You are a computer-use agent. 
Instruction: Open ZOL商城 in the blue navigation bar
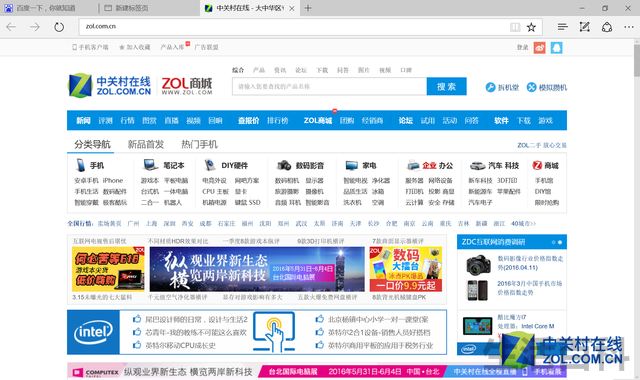pyautogui.click(x=318, y=120)
